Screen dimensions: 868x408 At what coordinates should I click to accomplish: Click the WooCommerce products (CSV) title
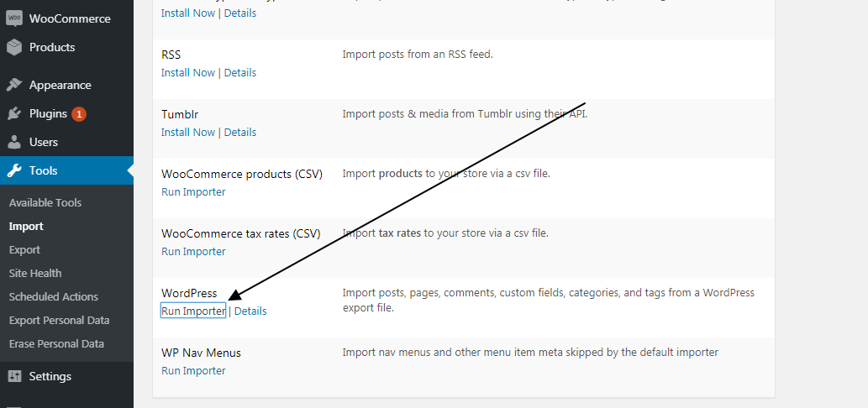tap(242, 174)
